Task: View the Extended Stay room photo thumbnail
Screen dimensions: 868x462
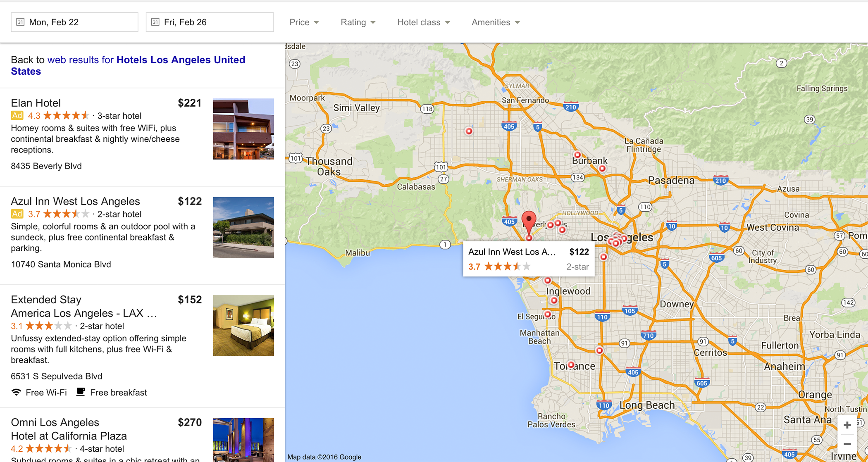Action: coord(243,326)
